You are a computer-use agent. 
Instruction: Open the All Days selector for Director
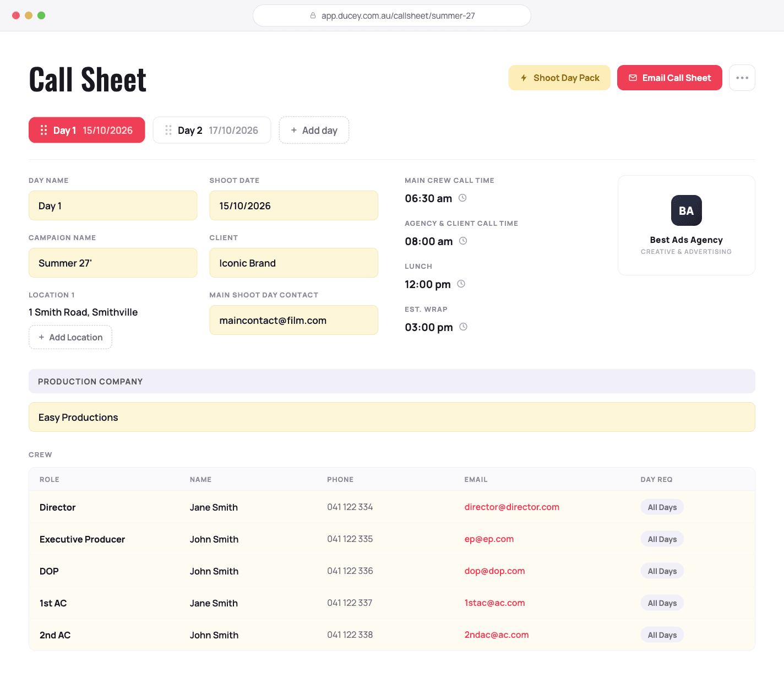[x=662, y=507]
